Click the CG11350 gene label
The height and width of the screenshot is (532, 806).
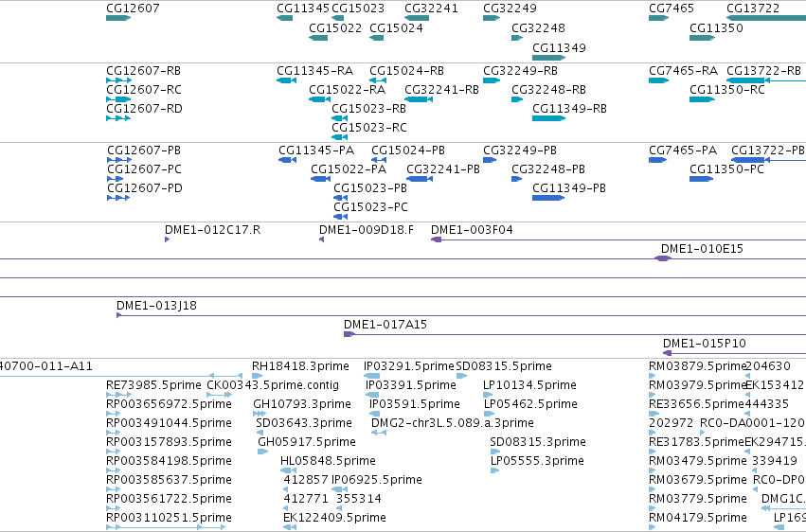pos(716,28)
